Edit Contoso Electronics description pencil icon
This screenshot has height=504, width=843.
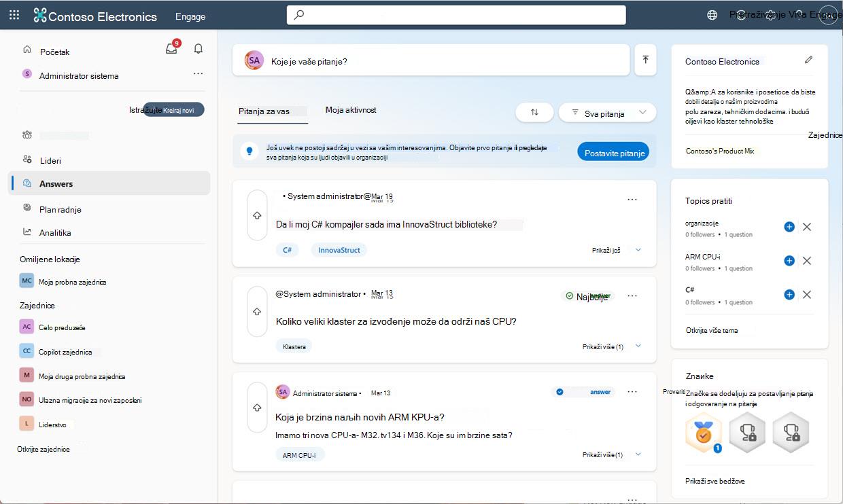808,60
